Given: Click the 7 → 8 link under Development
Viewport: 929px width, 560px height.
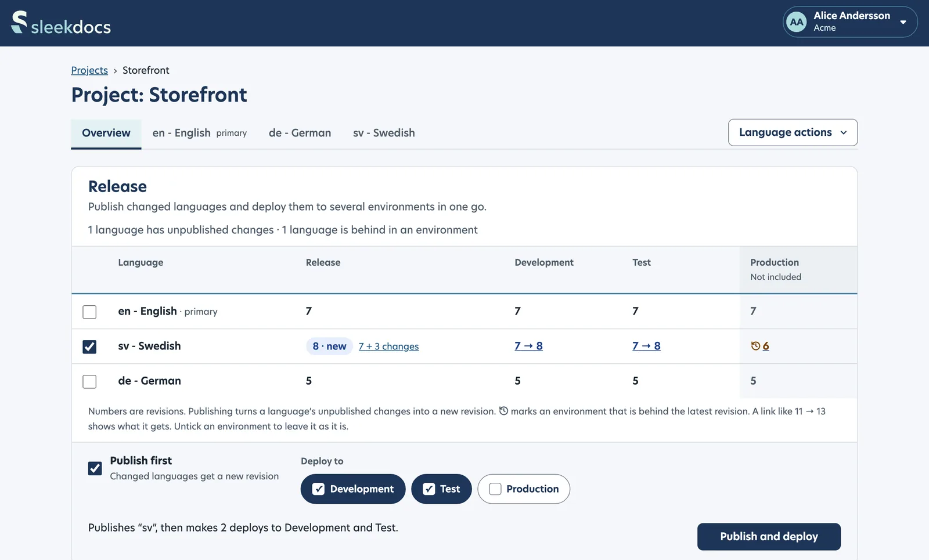Looking at the screenshot, I should pyautogui.click(x=528, y=346).
